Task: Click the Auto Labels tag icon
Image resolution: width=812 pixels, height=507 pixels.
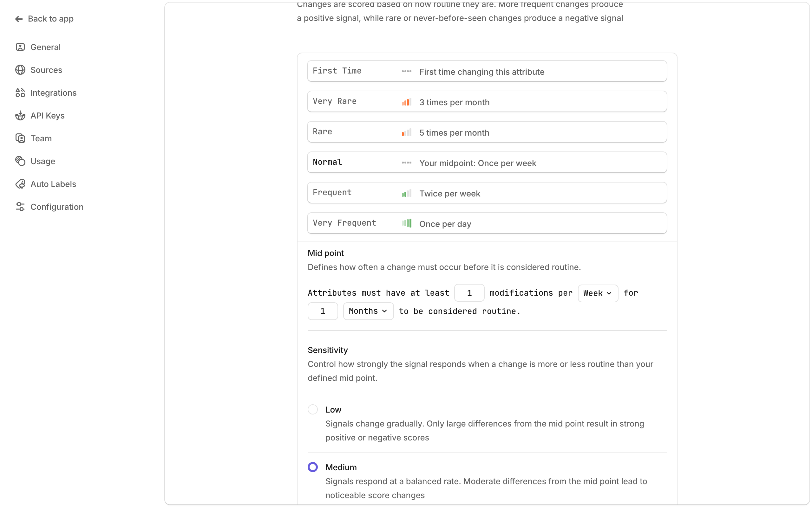Action: point(20,184)
